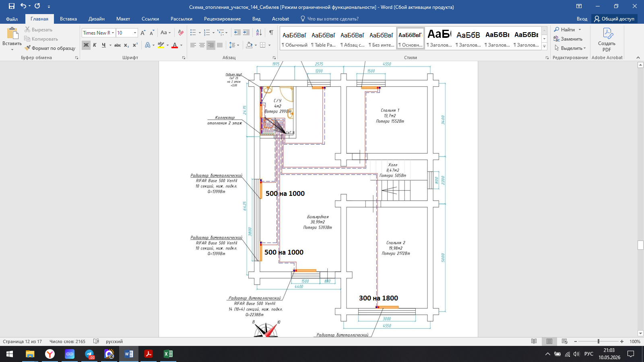Click the Общий доступ button

pyautogui.click(x=614, y=19)
